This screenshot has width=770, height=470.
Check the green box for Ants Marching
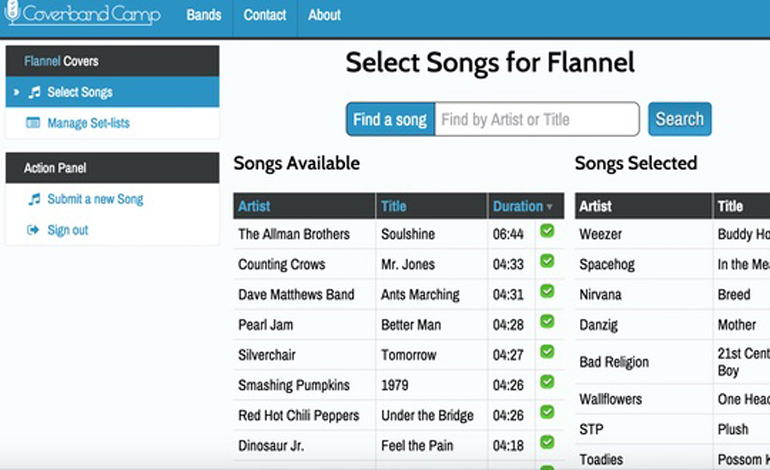547,291
